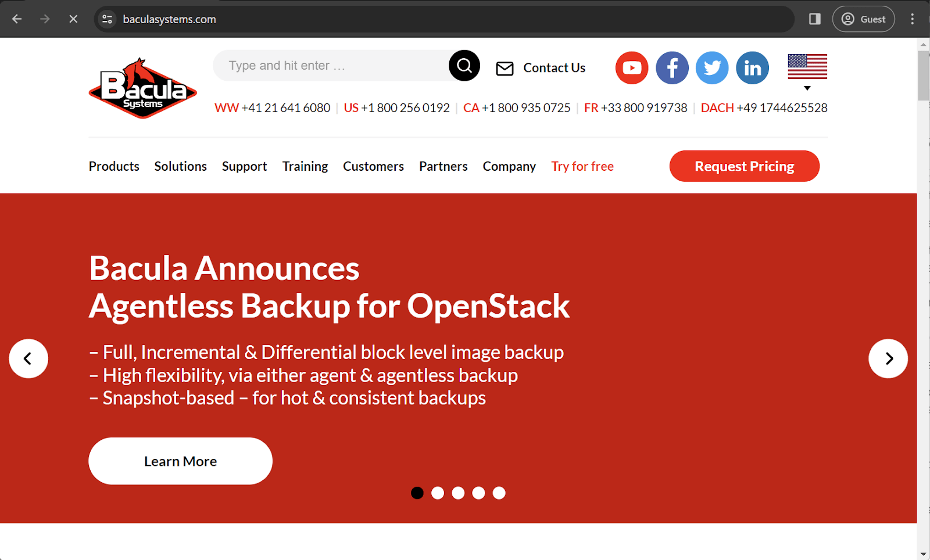Image resolution: width=930 pixels, height=560 pixels.
Task: Open Bacula's YouTube channel icon
Action: click(631, 67)
